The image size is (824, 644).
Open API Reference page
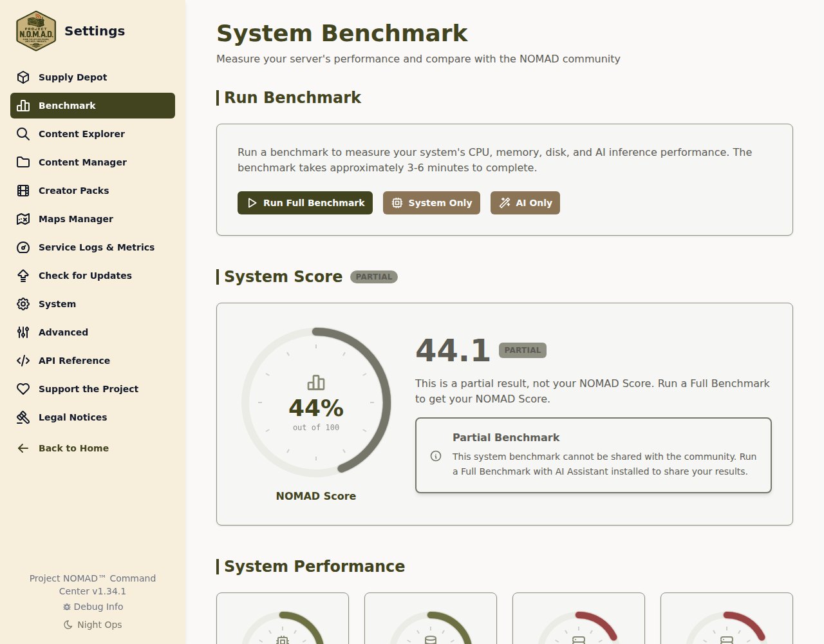pos(93,361)
